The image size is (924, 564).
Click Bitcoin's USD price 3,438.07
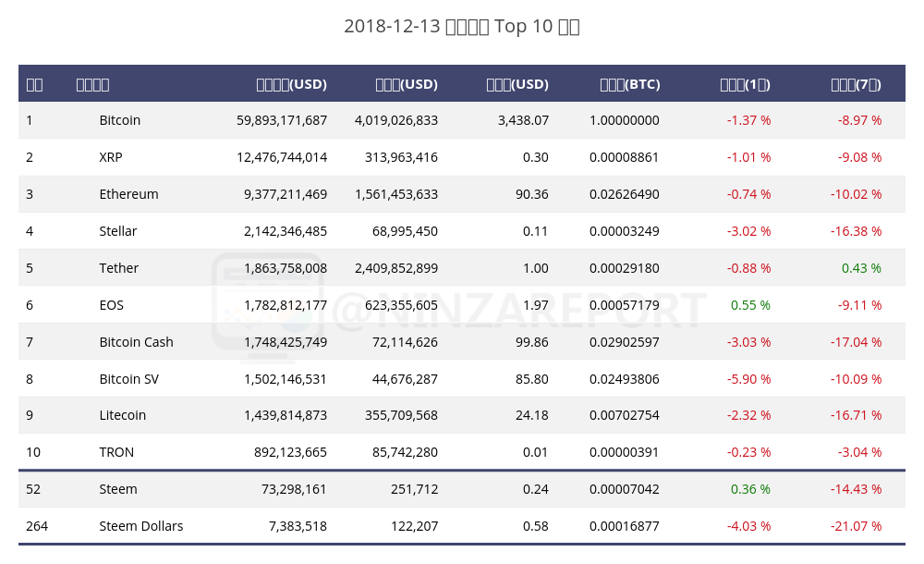tap(523, 120)
